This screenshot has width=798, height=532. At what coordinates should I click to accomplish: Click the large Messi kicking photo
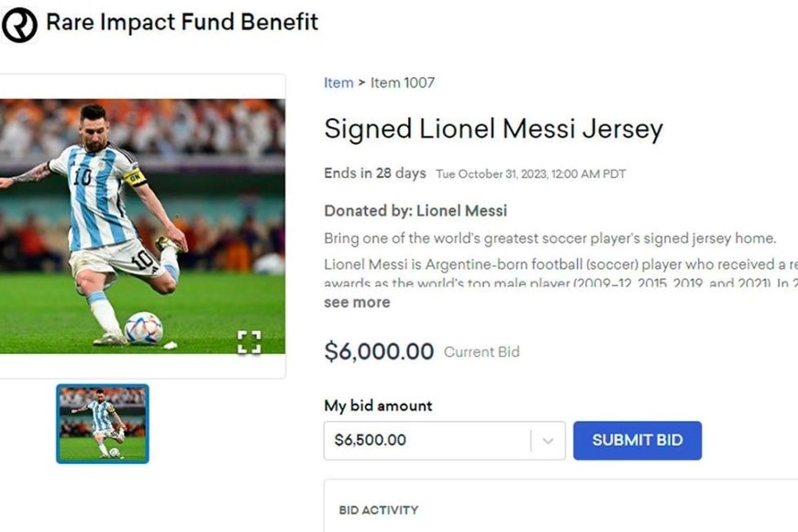pyautogui.click(x=138, y=225)
